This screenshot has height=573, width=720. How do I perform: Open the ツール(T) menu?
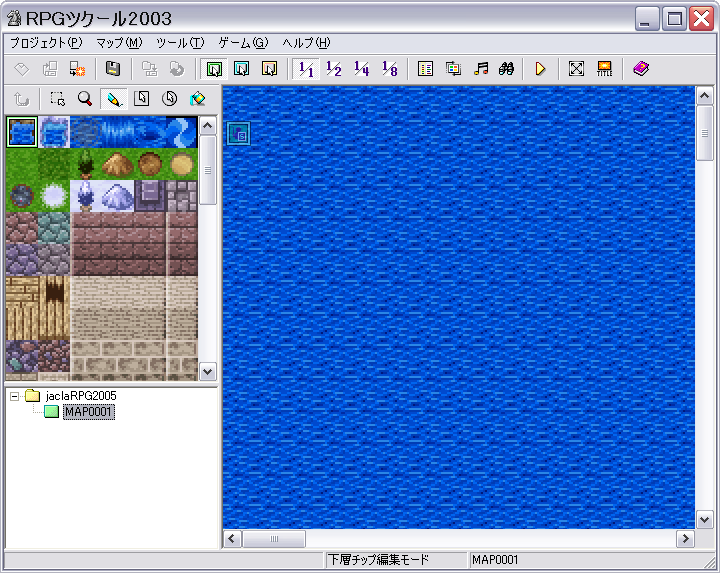pyautogui.click(x=179, y=43)
